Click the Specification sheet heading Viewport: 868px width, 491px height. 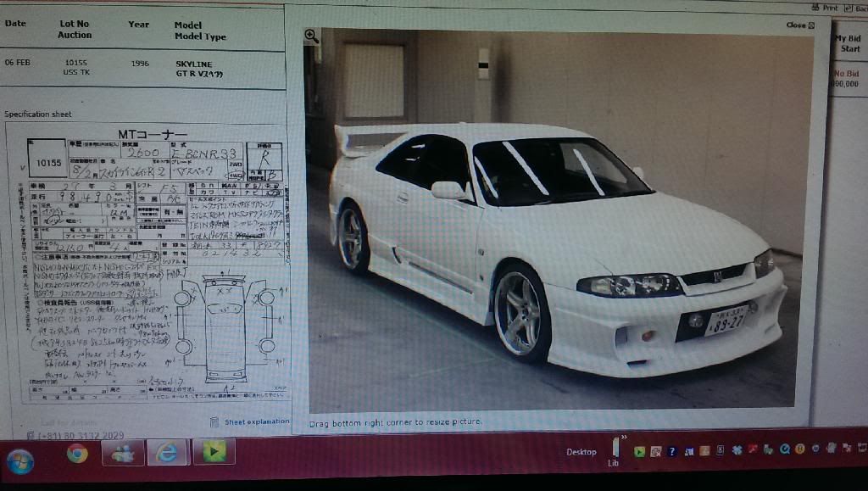(x=38, y=114)
